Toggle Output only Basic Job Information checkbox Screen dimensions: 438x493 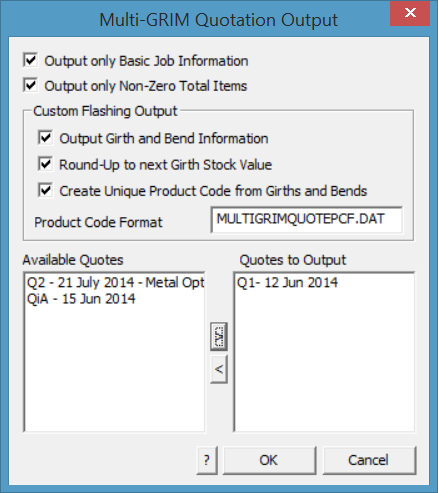tap(31, 60)
